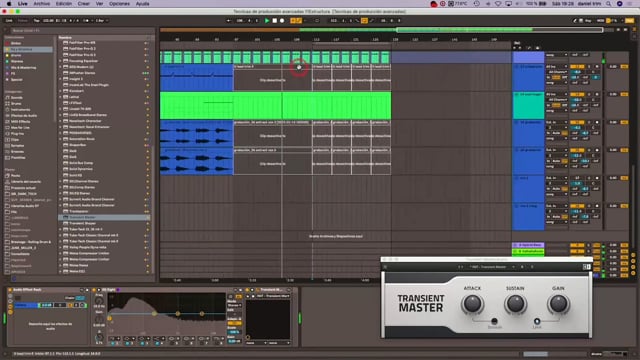Toggle the Key map mode button
Screen dimensions: 640x360
(588, 20)
